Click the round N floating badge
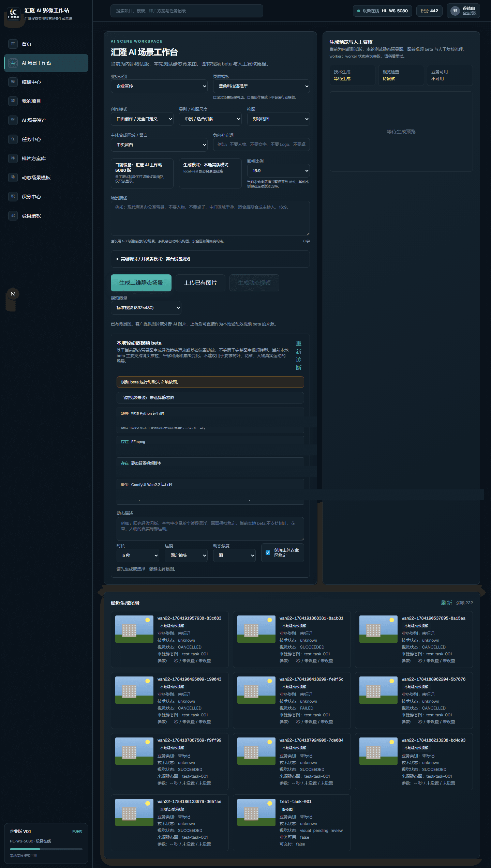491x868 pixels. click(13, 294)
